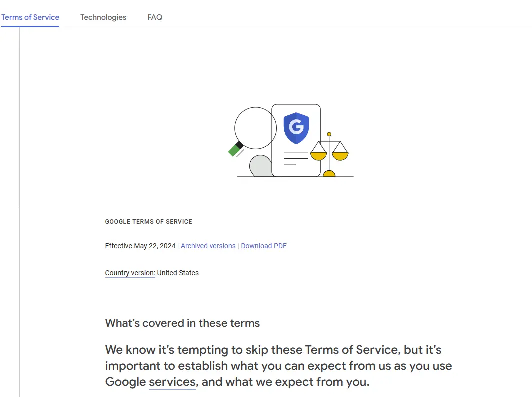Open the Archived versions link

tap(208, 246)
